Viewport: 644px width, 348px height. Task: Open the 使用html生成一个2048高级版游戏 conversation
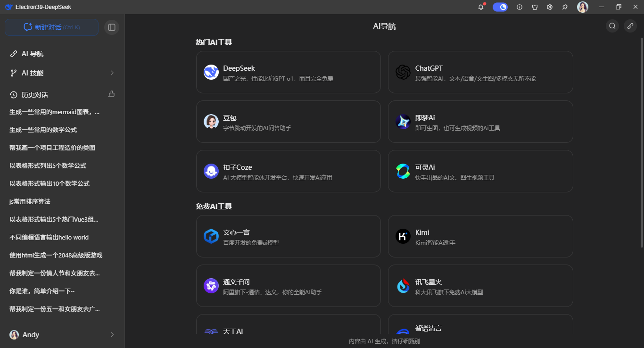(55, 255)
